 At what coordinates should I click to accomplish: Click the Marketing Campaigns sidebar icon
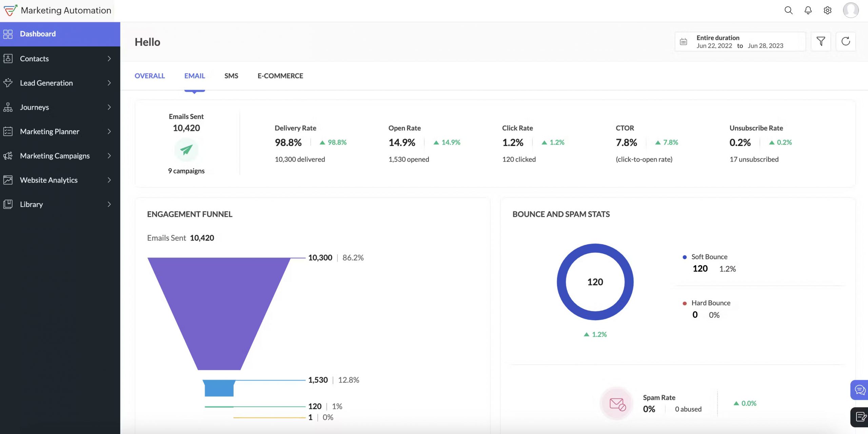(8, 156)
